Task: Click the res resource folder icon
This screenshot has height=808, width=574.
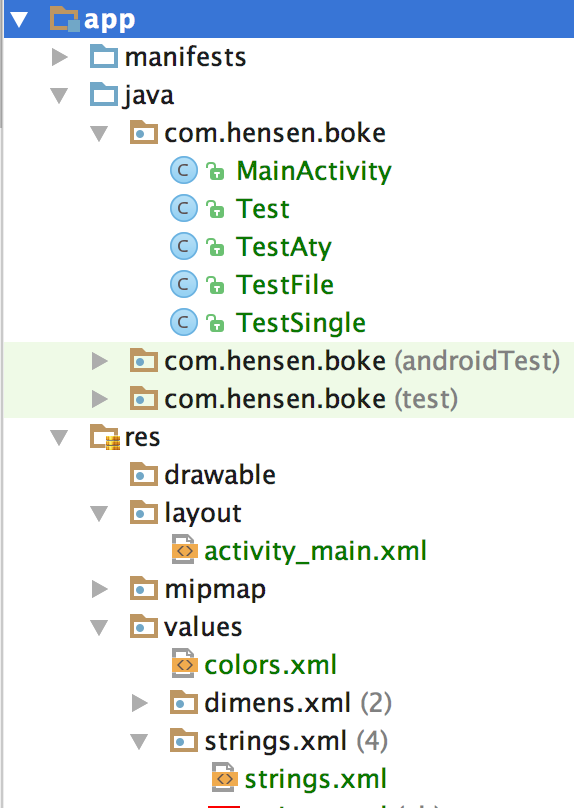Action: click(105, 437)
